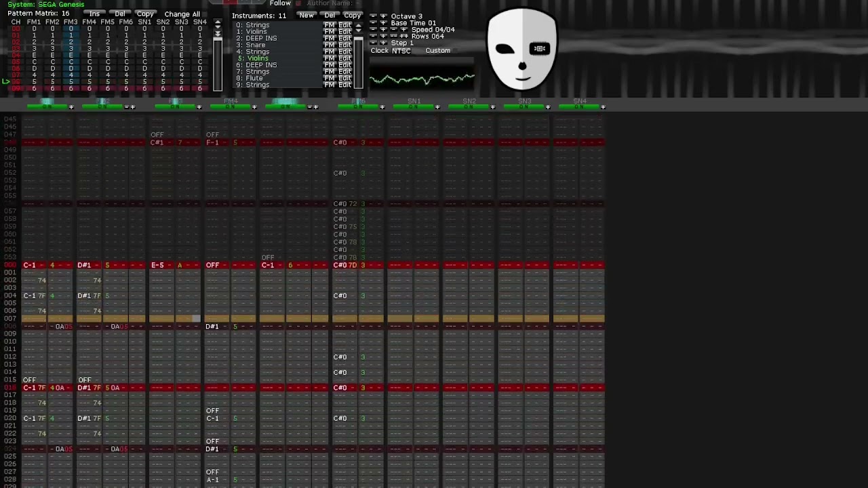Click the Change All button
Screen dimensions: 868x488
(182, 14)
